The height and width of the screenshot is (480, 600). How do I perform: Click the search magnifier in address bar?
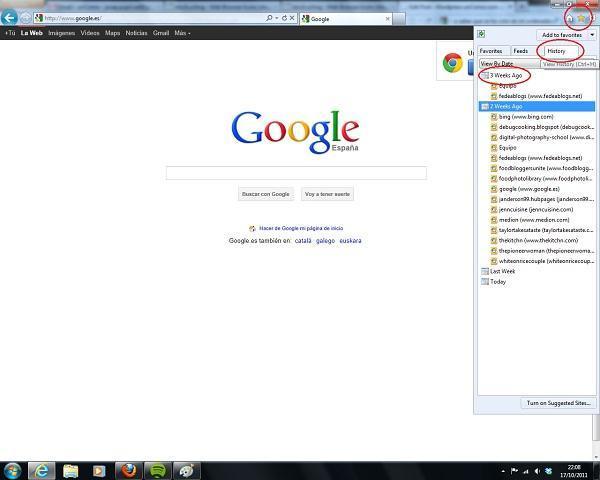[269, 18]
